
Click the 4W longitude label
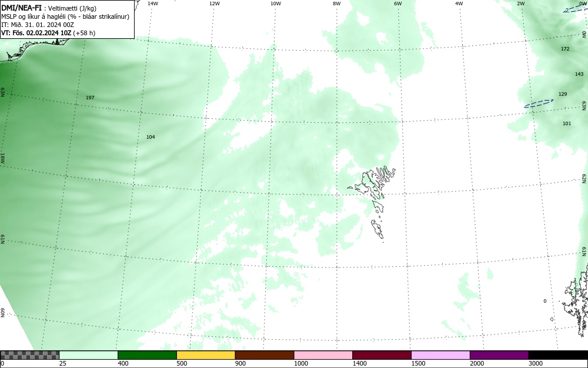point(459,4)
